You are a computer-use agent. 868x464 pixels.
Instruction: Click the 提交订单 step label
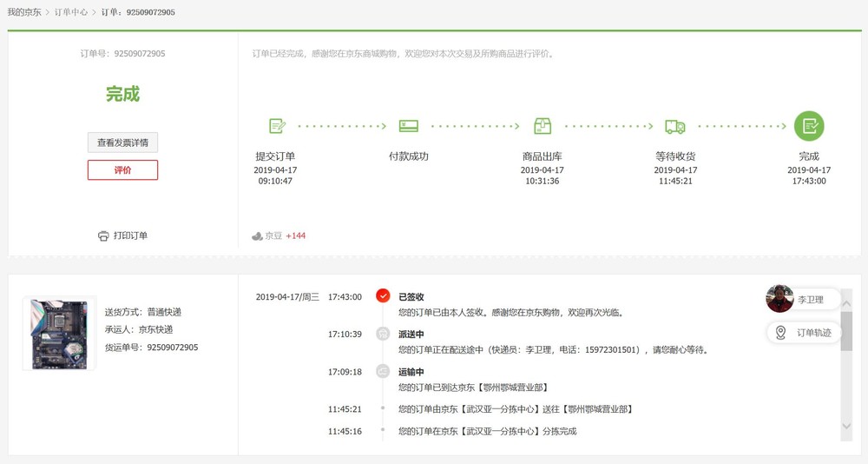click(x=275, y=156)
